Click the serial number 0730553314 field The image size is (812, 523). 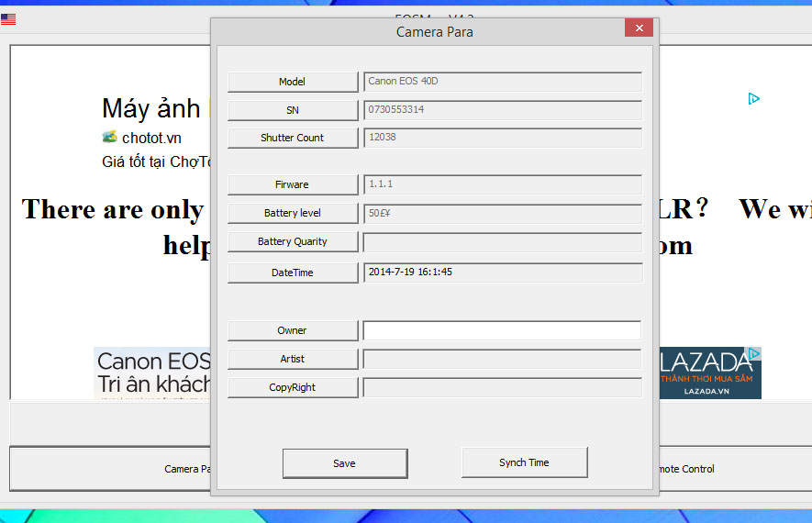click(502, 110)
